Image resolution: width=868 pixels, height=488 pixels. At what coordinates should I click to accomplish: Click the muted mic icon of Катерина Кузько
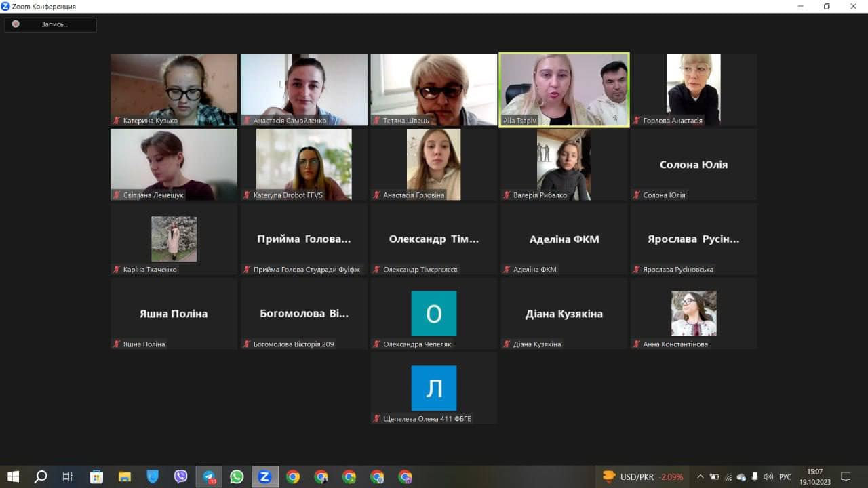117,121
